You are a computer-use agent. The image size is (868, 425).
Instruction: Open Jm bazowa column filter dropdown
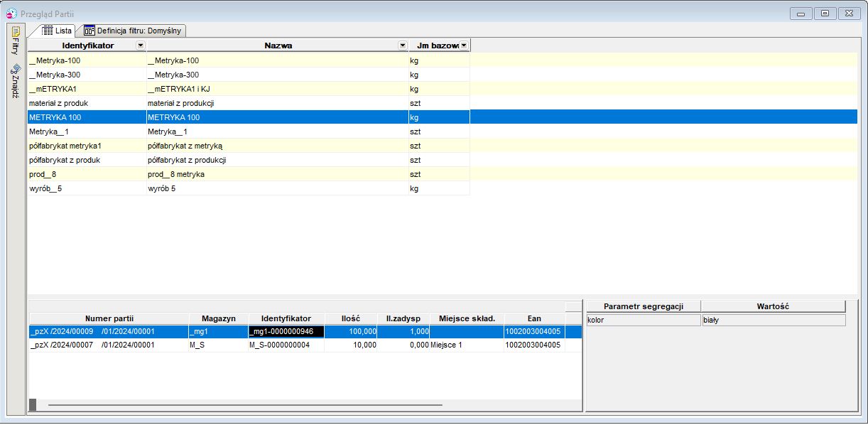click(x=464, y=45)
